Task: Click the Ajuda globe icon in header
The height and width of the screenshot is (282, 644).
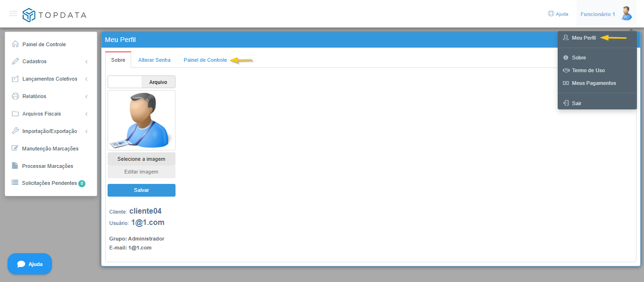Action: tap(551, 14)
